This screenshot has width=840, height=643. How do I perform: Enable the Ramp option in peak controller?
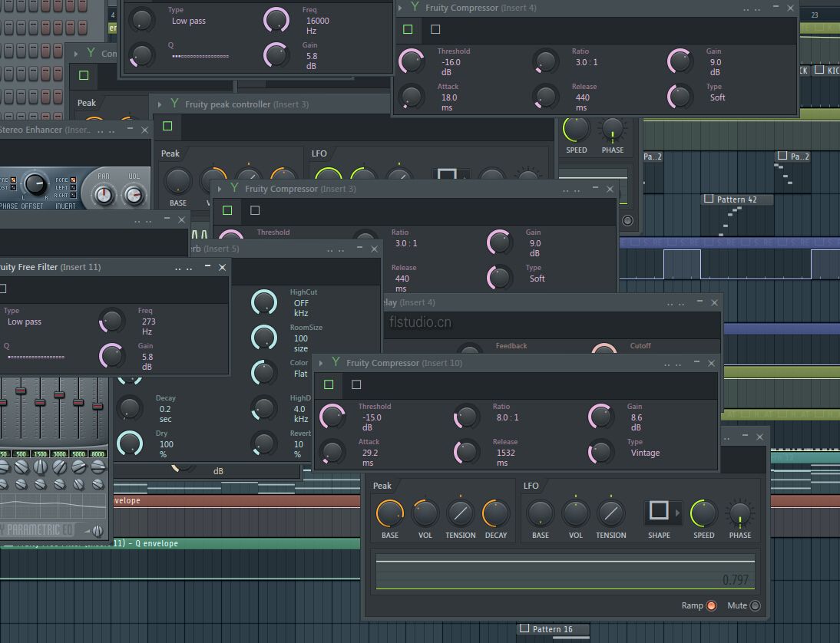coord(711,605)
